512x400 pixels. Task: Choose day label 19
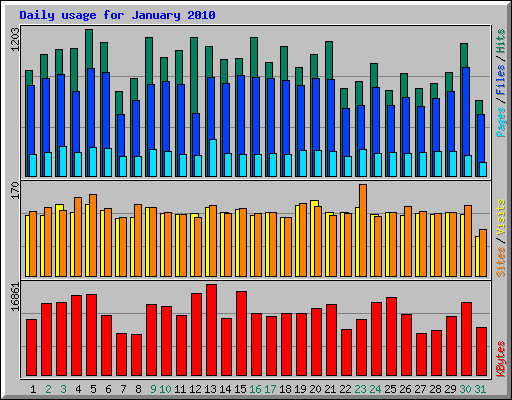click(x=300, y=389)
